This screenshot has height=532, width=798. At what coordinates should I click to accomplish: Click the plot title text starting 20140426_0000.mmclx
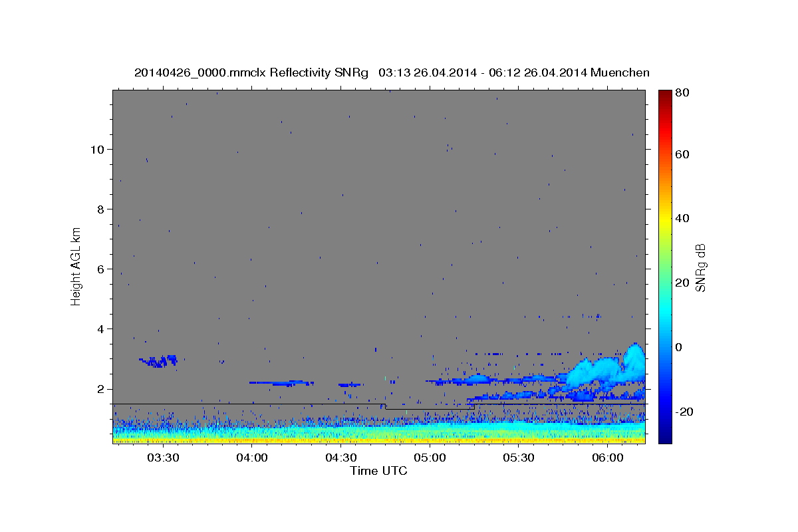[x=392, y=72]
